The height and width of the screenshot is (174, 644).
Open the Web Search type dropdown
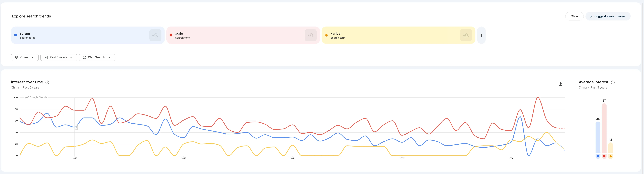[97, 57]
